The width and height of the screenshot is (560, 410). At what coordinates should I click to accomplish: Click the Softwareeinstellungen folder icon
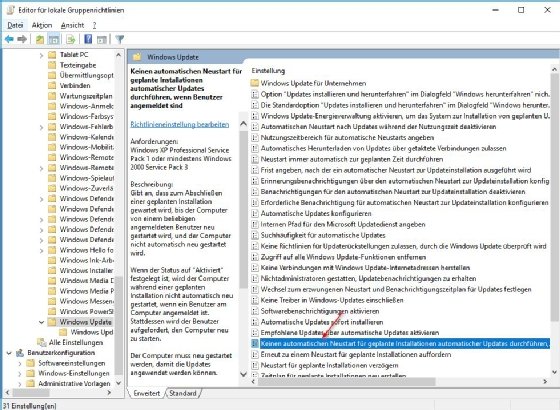click(x=31, y=363)
